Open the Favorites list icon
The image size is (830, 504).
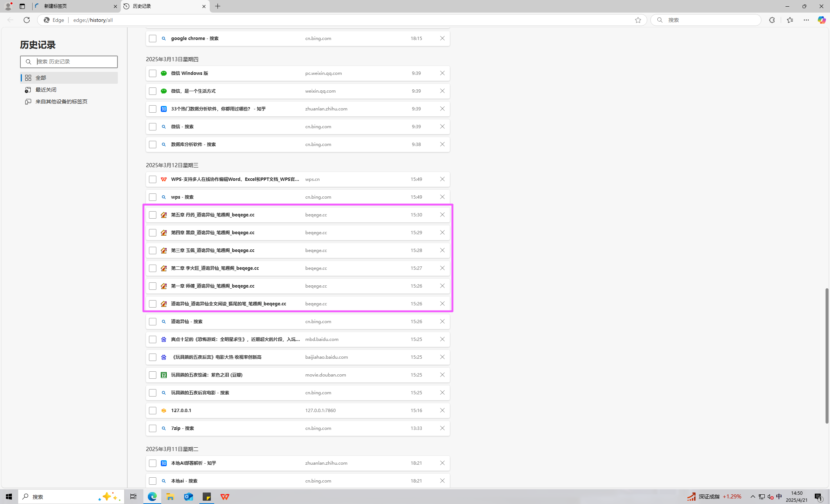pyautogui.click(x=790, y=20)
